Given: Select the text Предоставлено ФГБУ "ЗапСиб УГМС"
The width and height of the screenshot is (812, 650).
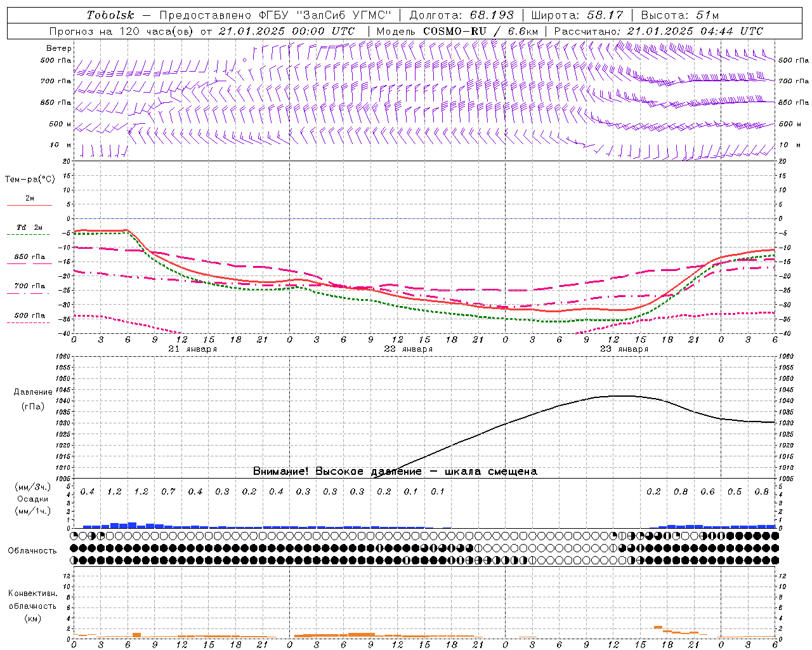Looking at the screenshot, I should 275,15.
